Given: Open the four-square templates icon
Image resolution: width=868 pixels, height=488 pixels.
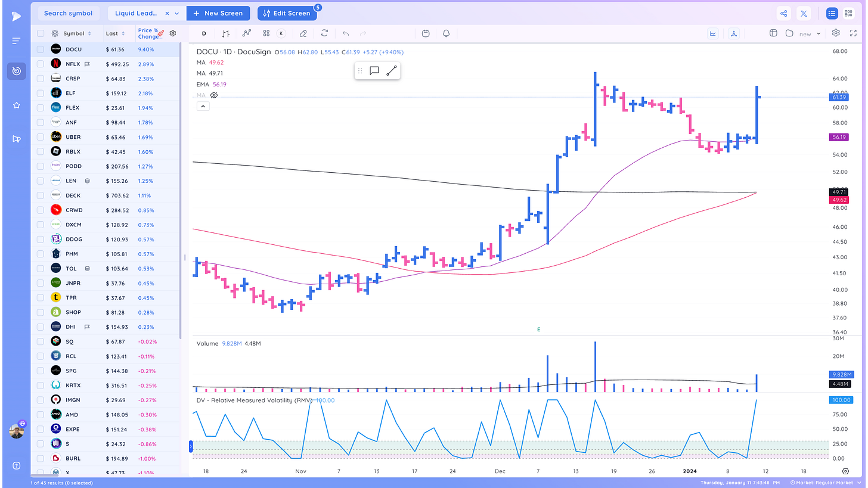Looking at the screenshot, I should [x=266, y=33].
